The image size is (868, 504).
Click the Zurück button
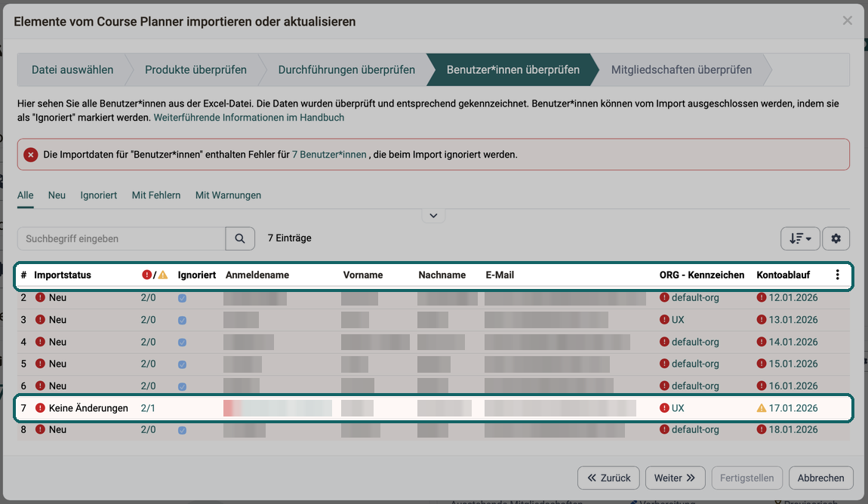(608, 478)
